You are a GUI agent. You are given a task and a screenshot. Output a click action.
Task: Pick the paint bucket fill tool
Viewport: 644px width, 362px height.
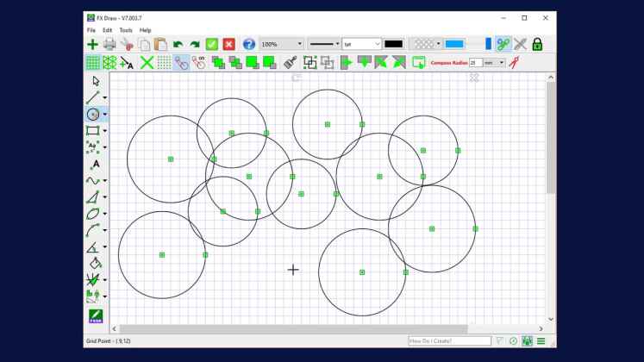pyautogui.click(x=95, y=263)
